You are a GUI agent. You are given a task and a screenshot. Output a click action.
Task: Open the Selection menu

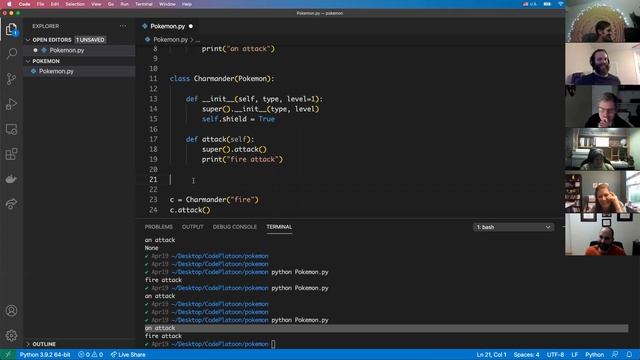click(75, 4)
